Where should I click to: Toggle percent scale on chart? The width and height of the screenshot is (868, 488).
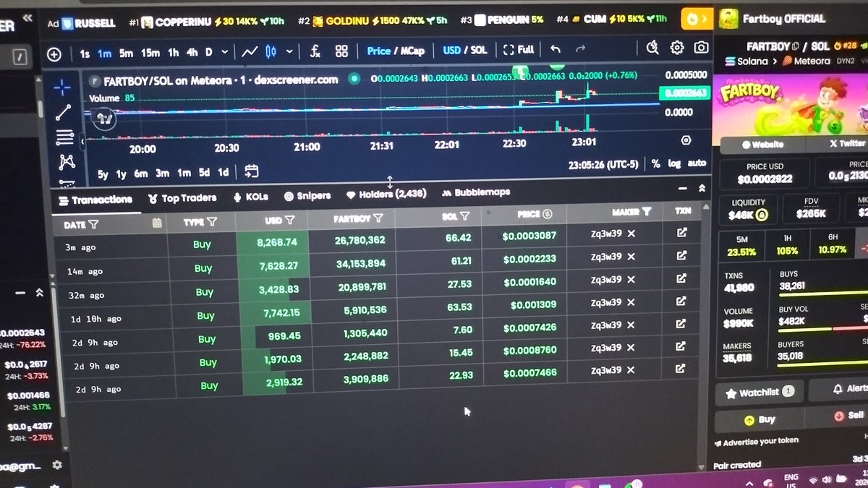coord(655,164)
